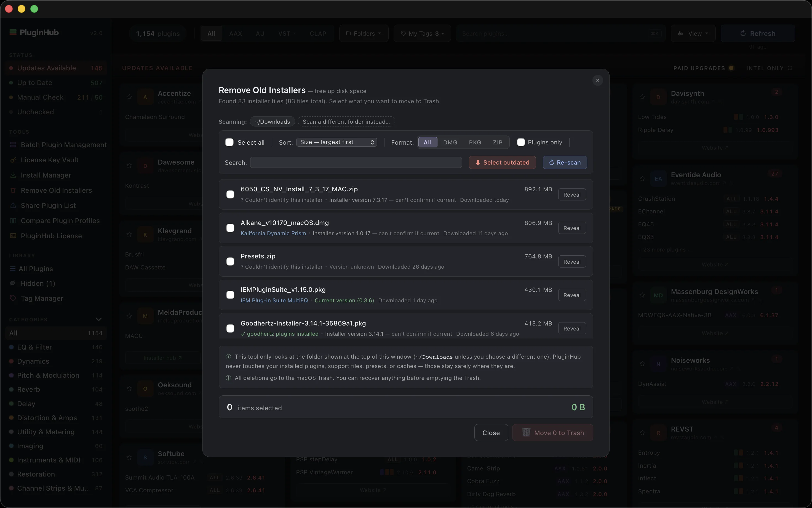Click the PluginHub License icon in sidebar
Screen dimensions: 812x508
[x=13, y=236]
